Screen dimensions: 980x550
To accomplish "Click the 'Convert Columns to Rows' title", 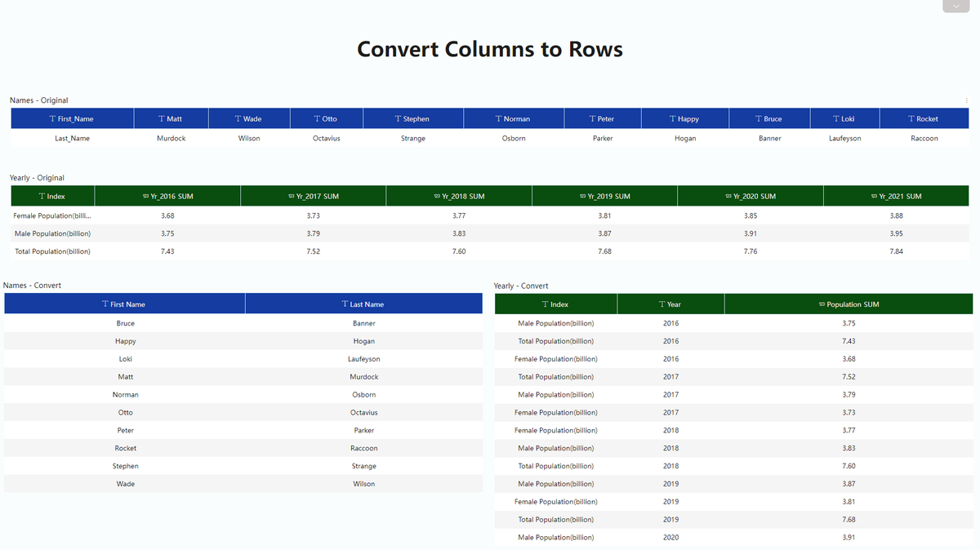I will tap(490, 49).
